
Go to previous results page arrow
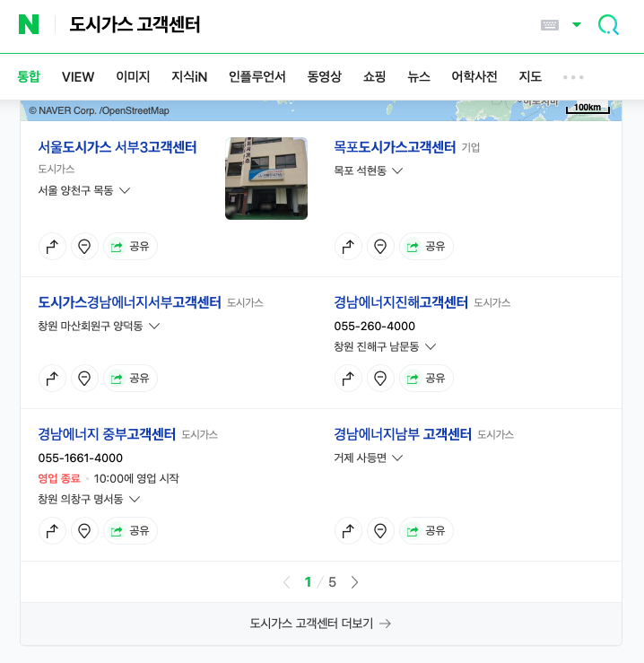coord(287,582)
